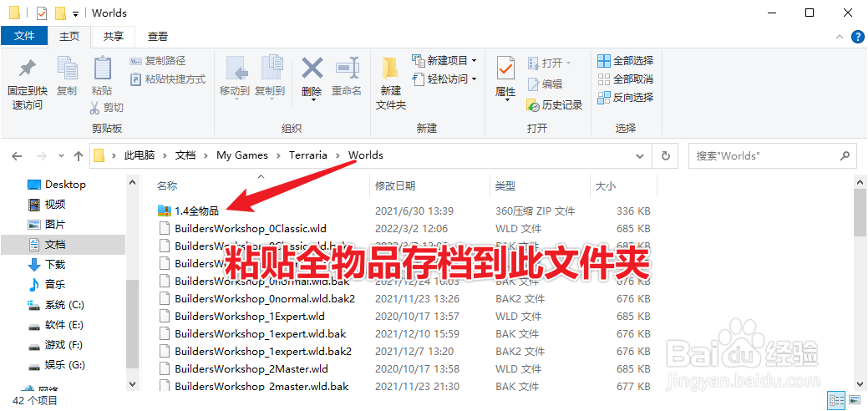Click Select none (全部取消)

pyautogui.click(x=626, y=79)
